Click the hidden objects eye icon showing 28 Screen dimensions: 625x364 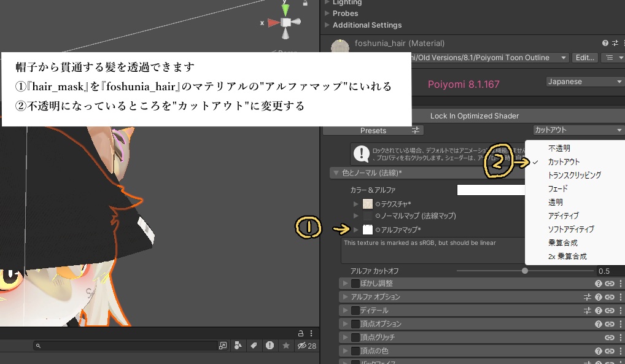click(302, 346)
